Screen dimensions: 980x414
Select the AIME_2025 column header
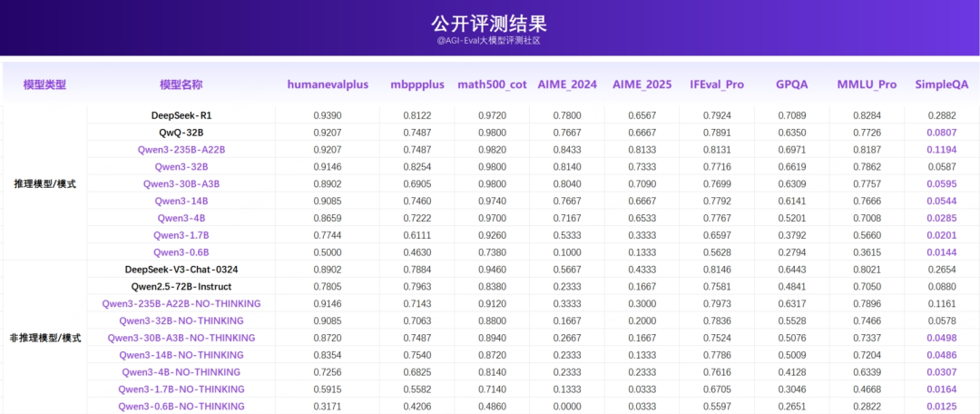tap(642, 84)
